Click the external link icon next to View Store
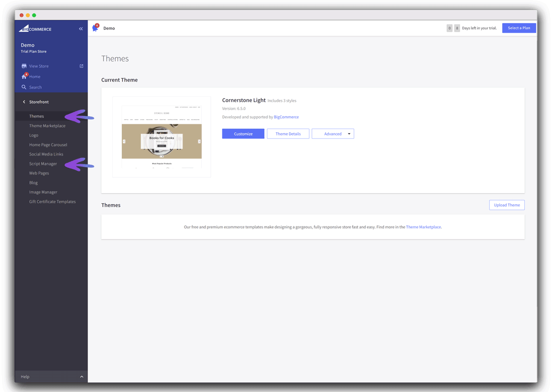552x392 pixels. (x=81, y=66)
